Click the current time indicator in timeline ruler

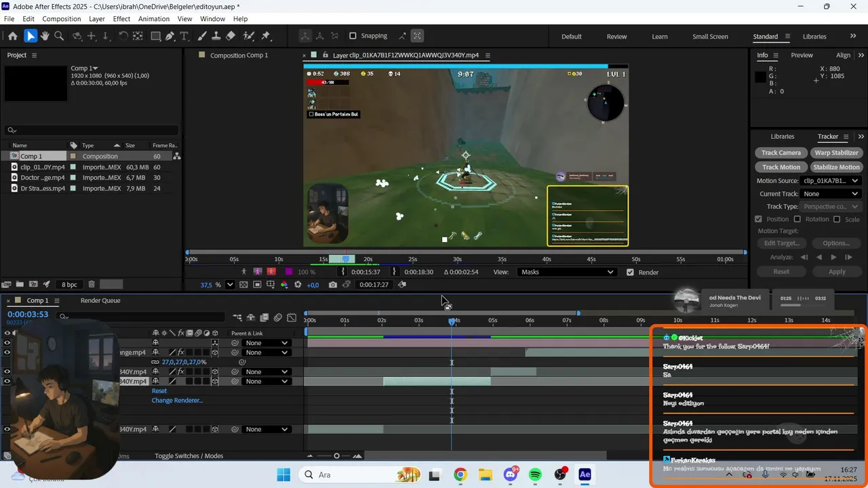coord(452,321)
